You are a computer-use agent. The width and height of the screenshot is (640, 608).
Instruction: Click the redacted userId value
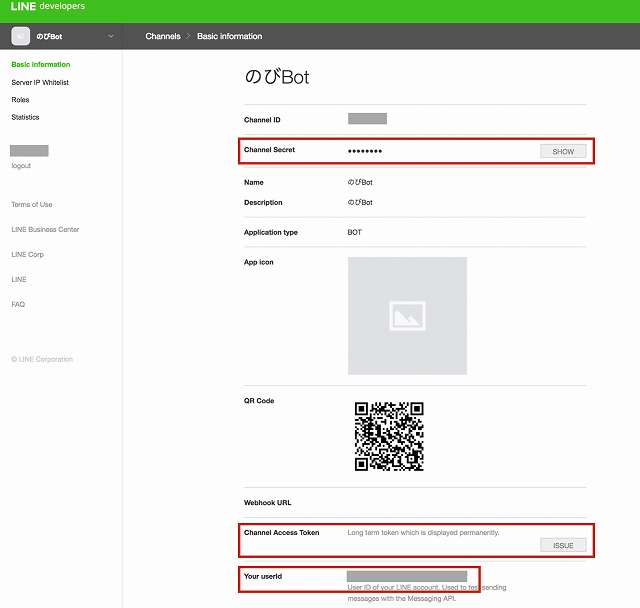[407, 576]
